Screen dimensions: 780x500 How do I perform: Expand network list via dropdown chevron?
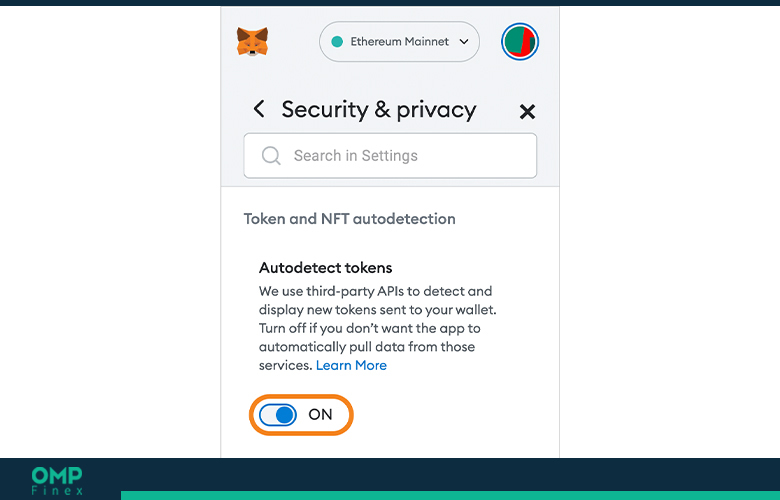pyautogui.click(x=464, y=42)
